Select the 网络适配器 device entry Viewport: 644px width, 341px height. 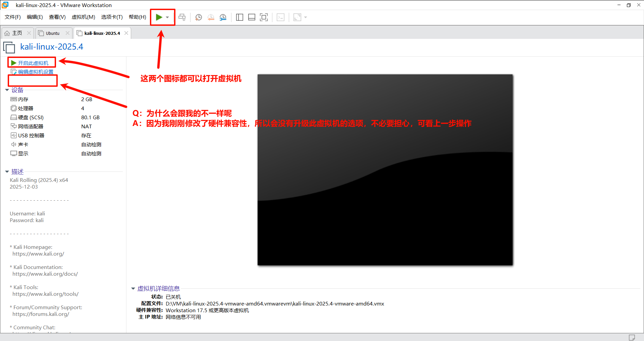coord(31,126)
